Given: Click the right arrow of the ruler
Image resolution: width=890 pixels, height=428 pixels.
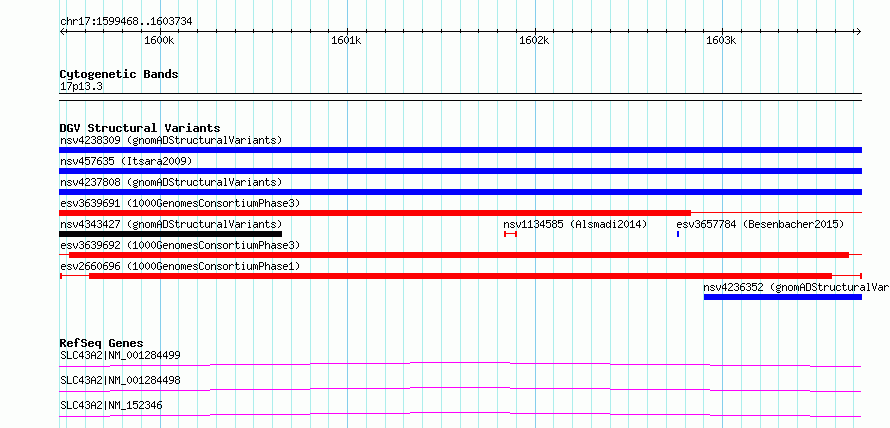Looking at the screenshot, I should [859, 32].
